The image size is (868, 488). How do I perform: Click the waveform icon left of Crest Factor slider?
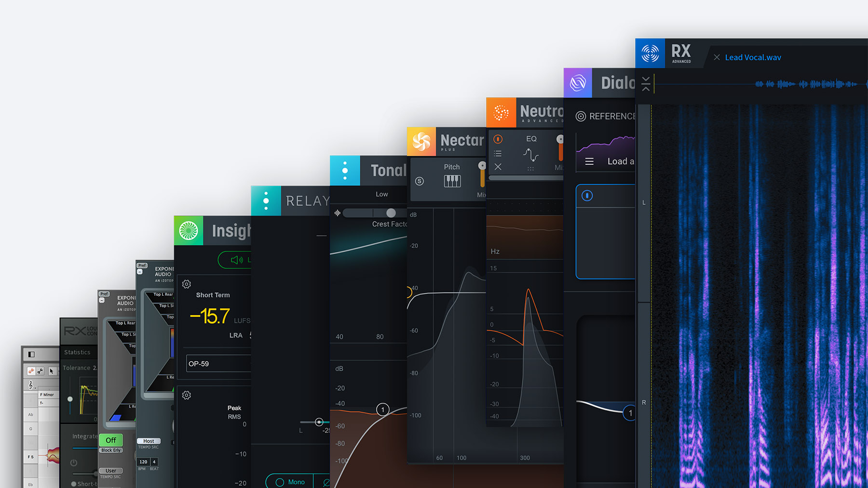click(337, 213)
